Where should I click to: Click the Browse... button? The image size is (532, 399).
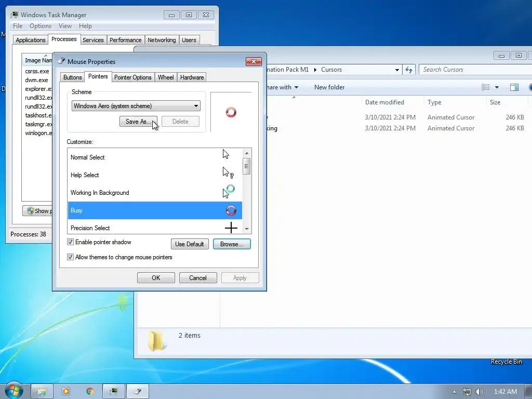click(x=232, y=244)
